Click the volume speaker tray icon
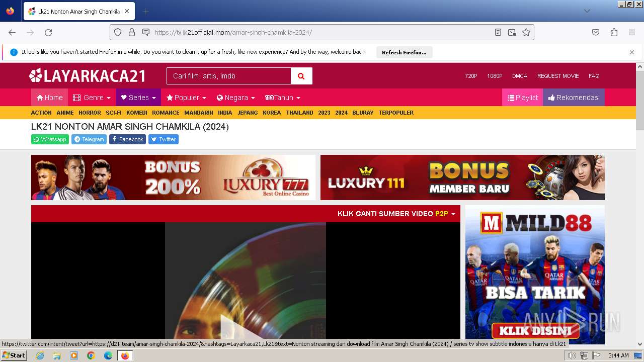Screen dimensions: 644x362 click(572, 355)
